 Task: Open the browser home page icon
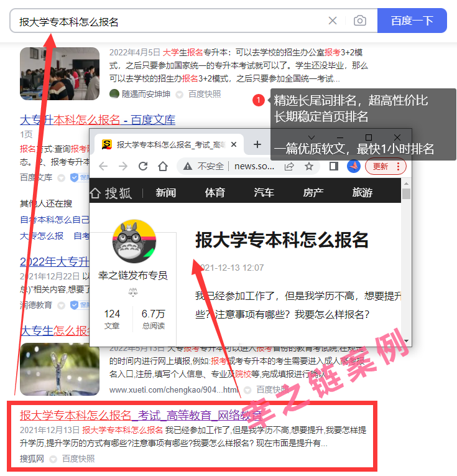(163, 166)
